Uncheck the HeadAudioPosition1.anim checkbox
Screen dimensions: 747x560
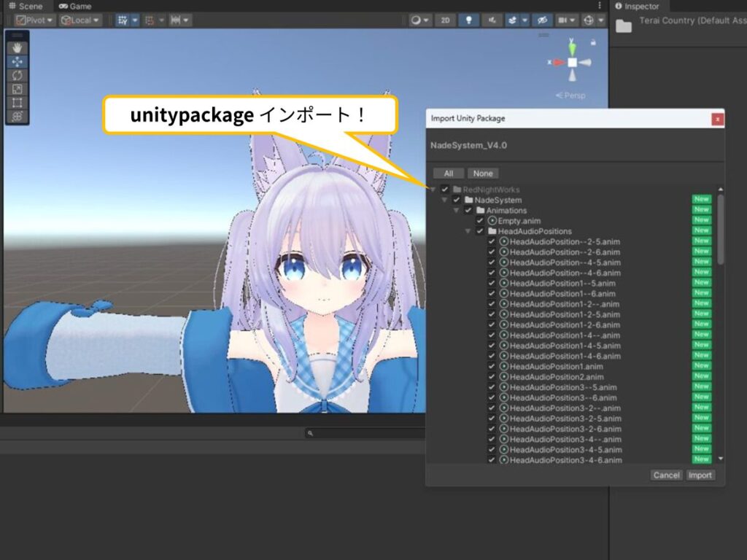point(492,367)
